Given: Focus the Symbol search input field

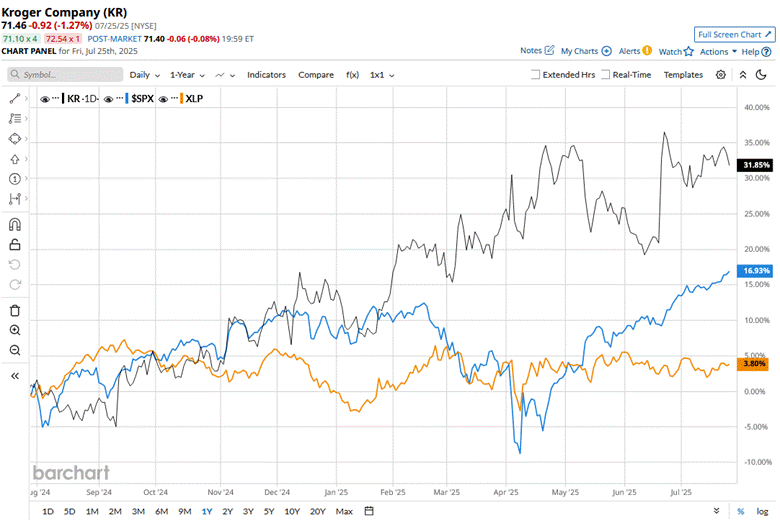Looking at the screenshot, I should 65,75.
